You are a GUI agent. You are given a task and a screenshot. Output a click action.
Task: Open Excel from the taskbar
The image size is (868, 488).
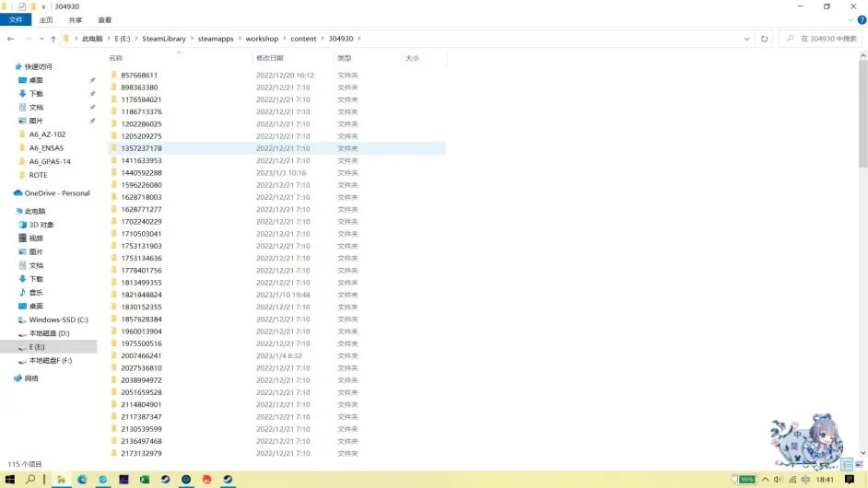pyautogui.click(x=145, y=480)
